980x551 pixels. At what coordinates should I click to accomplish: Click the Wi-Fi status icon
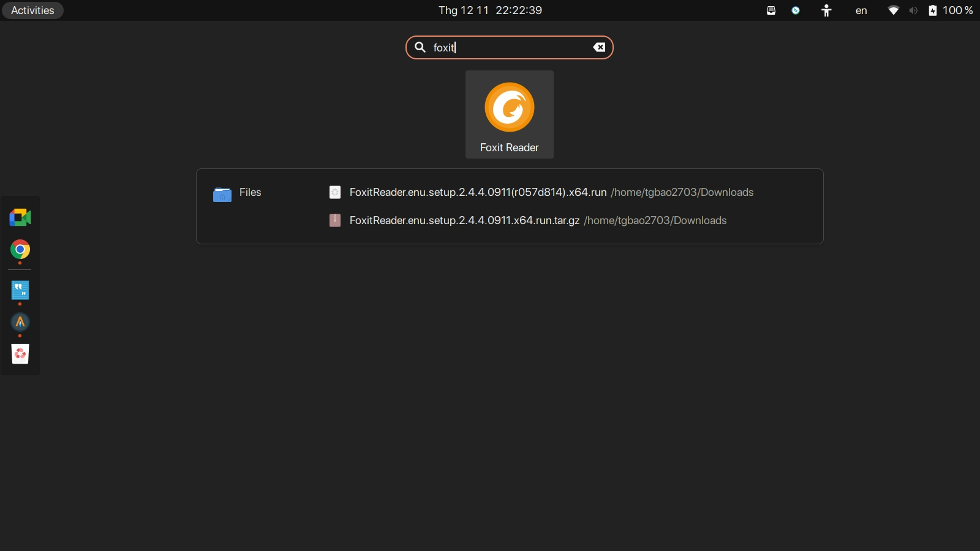[894, 10]
